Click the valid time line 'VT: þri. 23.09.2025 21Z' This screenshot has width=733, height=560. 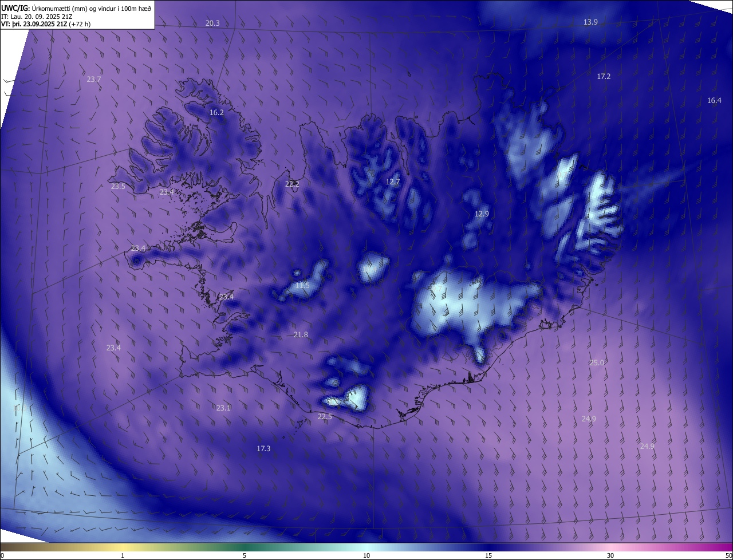[x=34, y=24]
